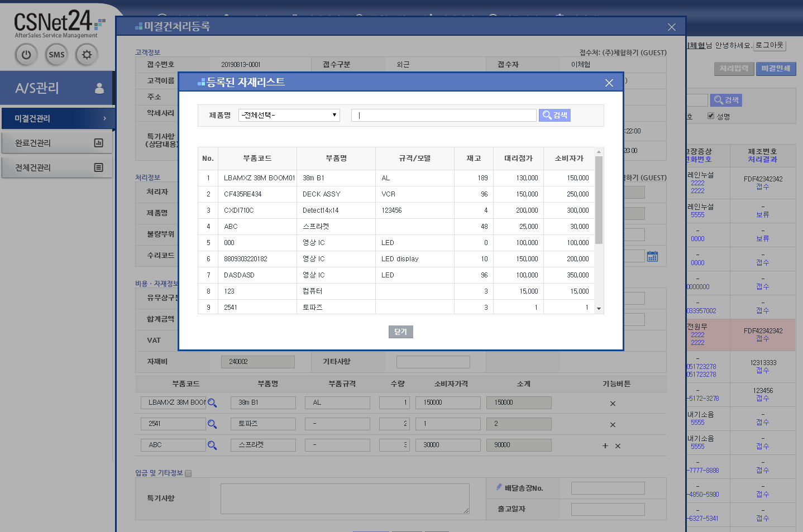Click the material search text field
This screenshot has height=532, width=803.
pyautogui.click(x=443, y=115)
